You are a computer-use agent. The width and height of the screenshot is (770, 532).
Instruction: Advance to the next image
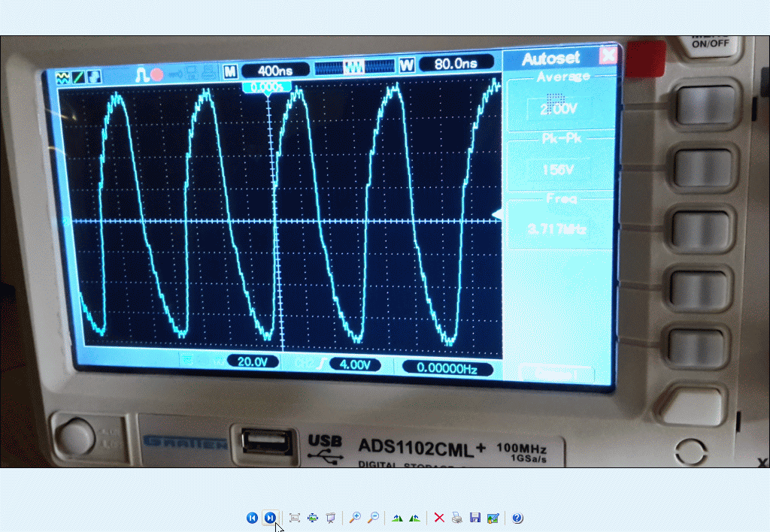coord(270,518)
